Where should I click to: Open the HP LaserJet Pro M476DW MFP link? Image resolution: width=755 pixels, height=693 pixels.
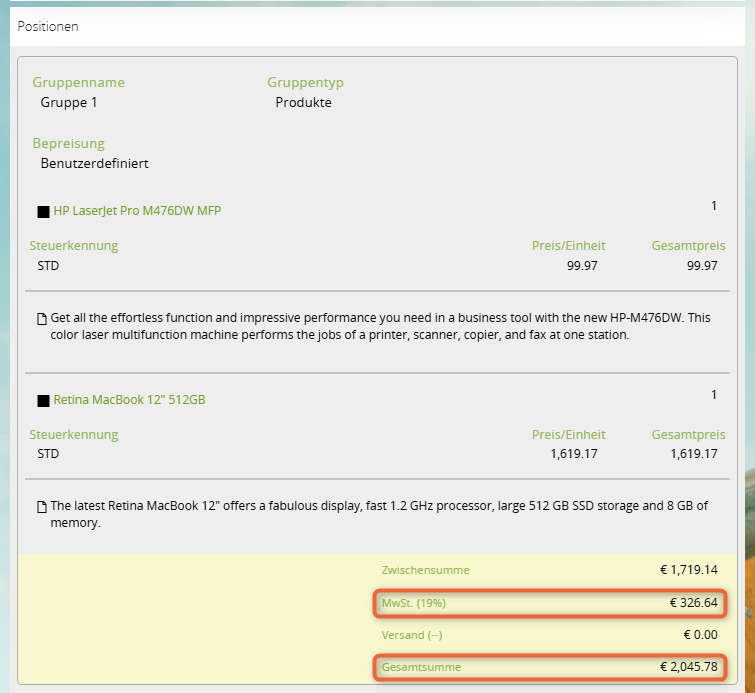[x=137, y=211]
